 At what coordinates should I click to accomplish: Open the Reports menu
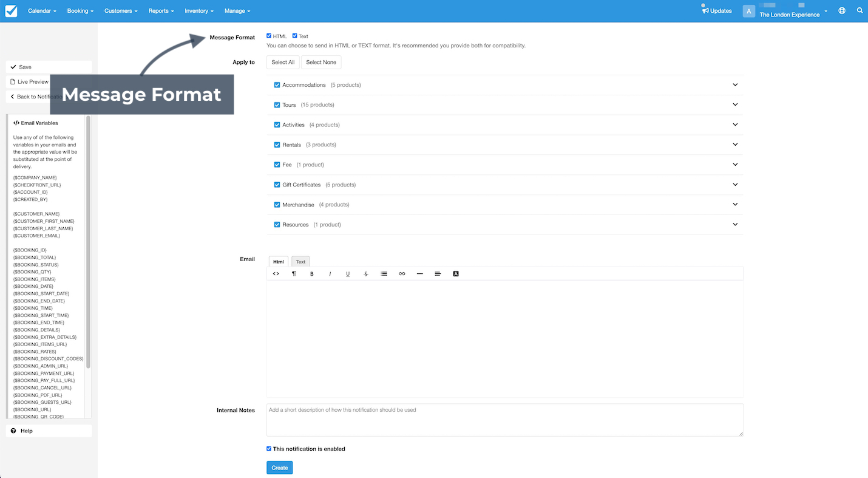161,11
